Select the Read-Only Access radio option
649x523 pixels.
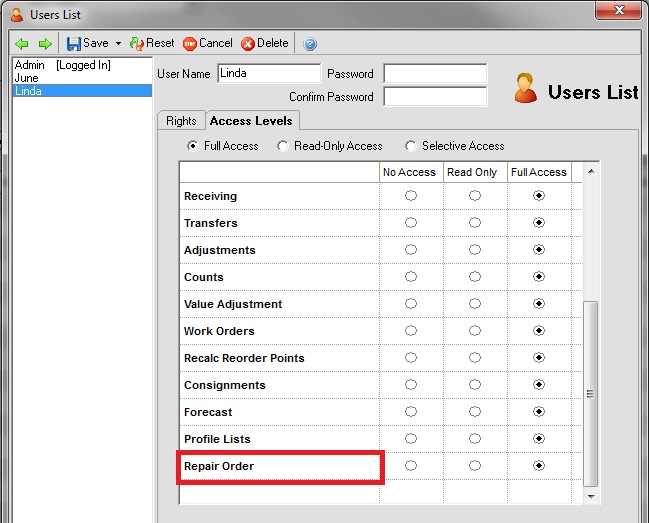(x=284, y=146)
